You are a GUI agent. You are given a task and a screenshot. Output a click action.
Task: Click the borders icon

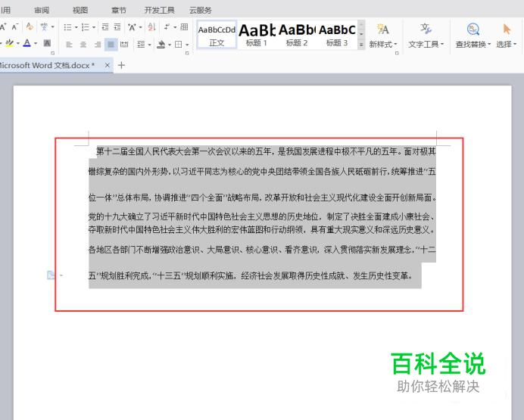(179, 44)
